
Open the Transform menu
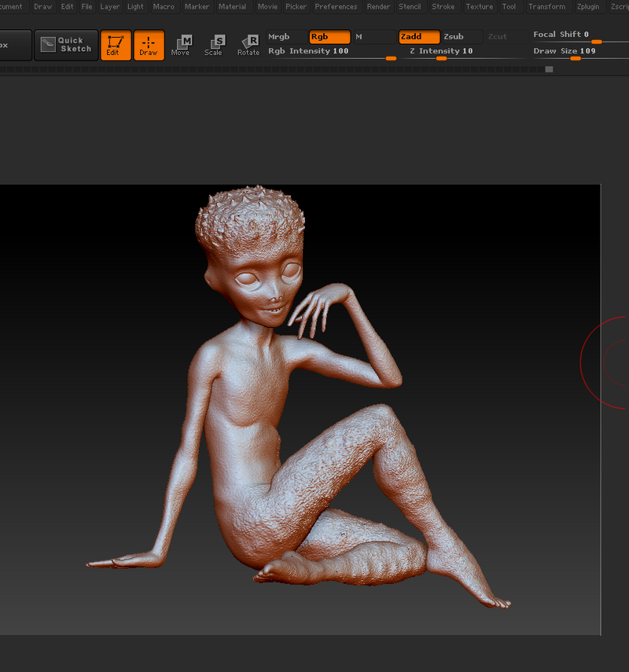[546, 6]
